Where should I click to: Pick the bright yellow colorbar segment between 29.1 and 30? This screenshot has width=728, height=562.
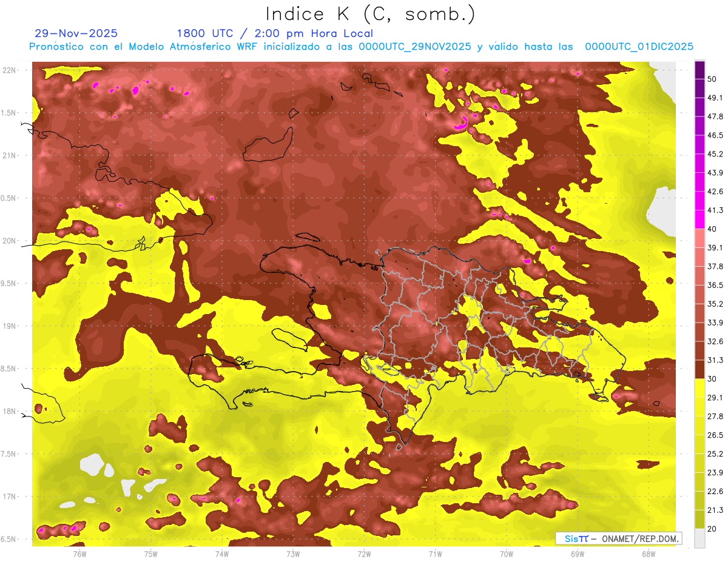click(x=699, y=388)
